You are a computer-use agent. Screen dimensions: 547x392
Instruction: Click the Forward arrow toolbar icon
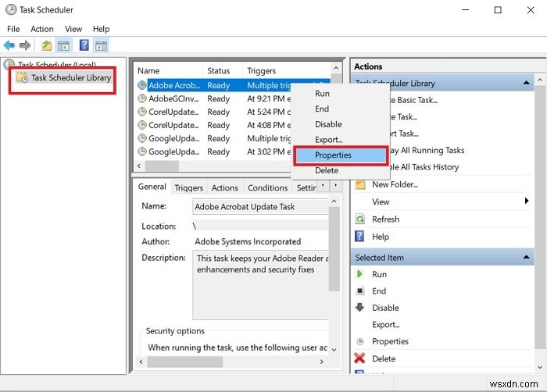tap(25, 45)
